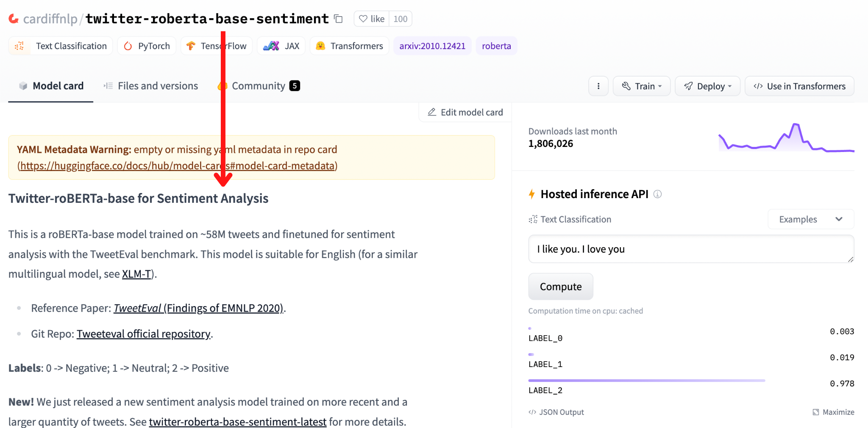
Task: Open TweetEval Findings of EMNLP 2020 paper link
Action: pos(198,308)
